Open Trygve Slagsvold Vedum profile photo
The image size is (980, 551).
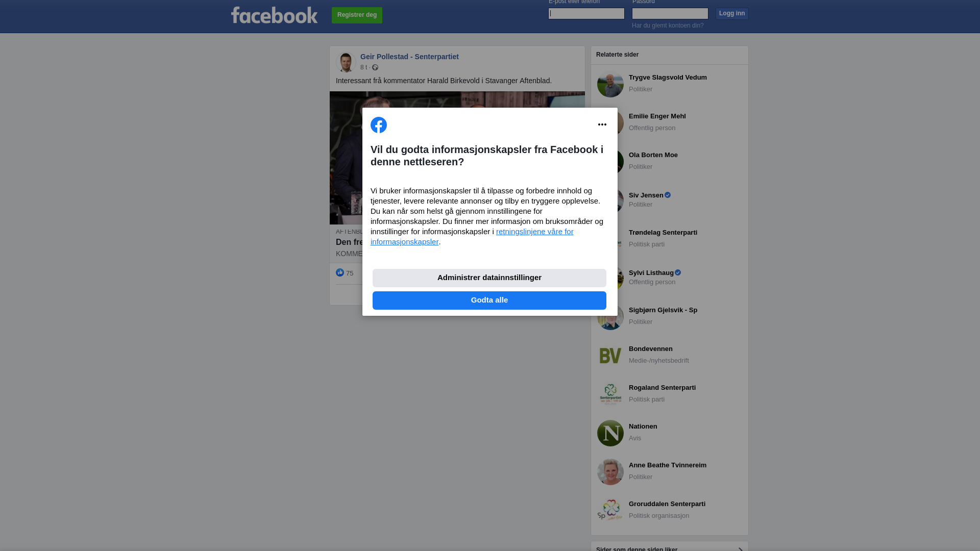pos(610,84)
